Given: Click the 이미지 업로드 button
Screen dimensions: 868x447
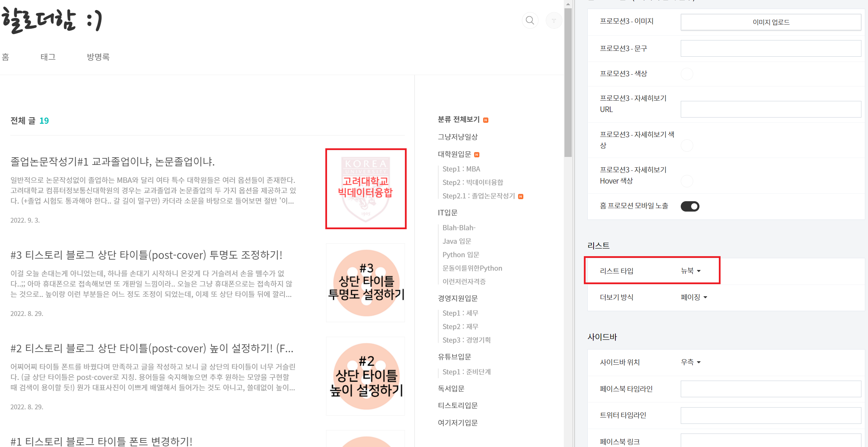Looking at the screenshot, I should pyautogui.click(x=770, y=22).
